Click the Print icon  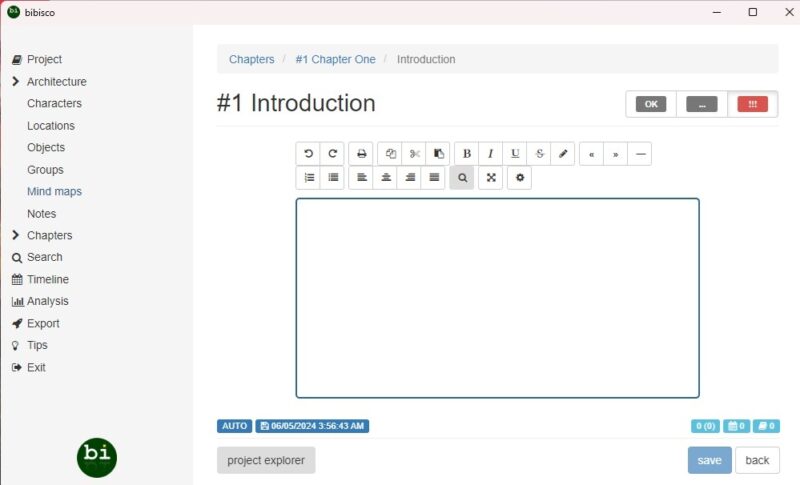coord(361,154)
